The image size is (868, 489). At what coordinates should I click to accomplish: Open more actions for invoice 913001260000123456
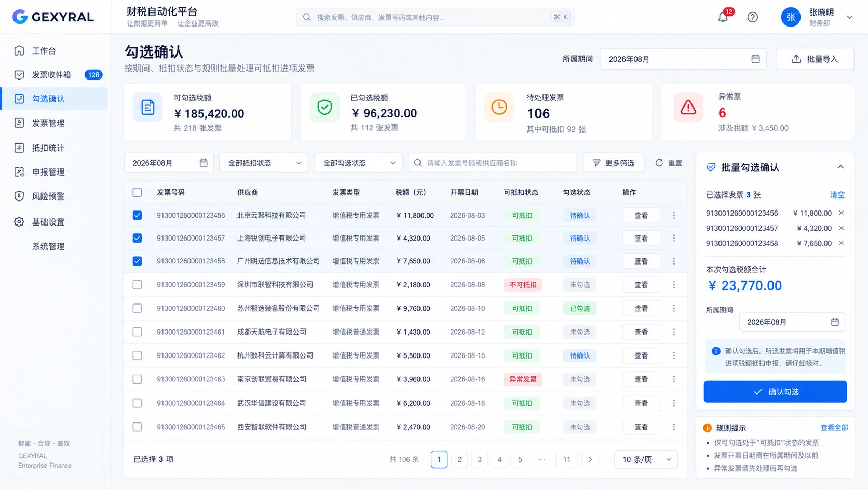[674, 215]
